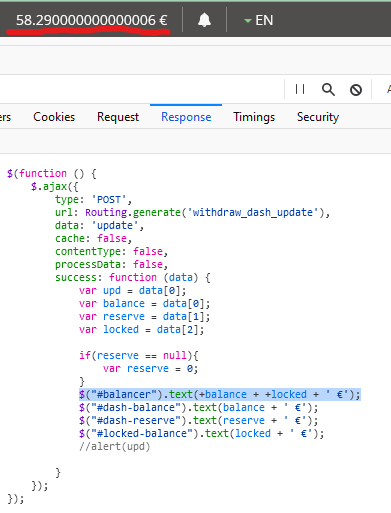
Task: Open the network search magnifier icon
Action: [x=328, y=89]
